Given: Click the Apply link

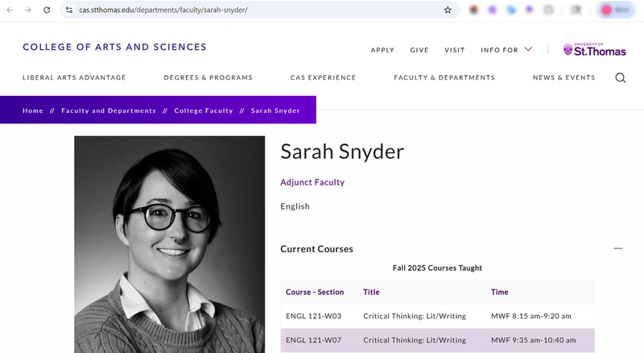Looking at the screenshot, I should coord(382,50).
